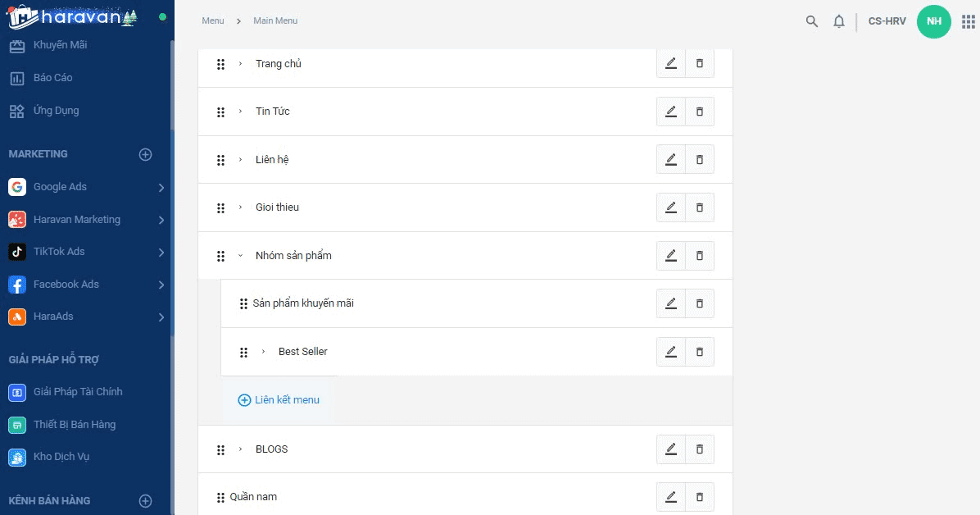
Task: Click the search magnifier icon
Action: [811, 21]
